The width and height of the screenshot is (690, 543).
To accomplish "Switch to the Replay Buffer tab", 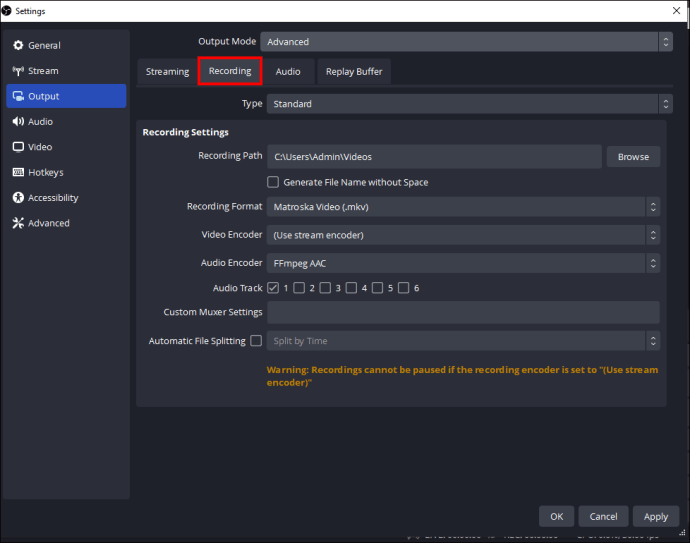I will coord(354,71).
